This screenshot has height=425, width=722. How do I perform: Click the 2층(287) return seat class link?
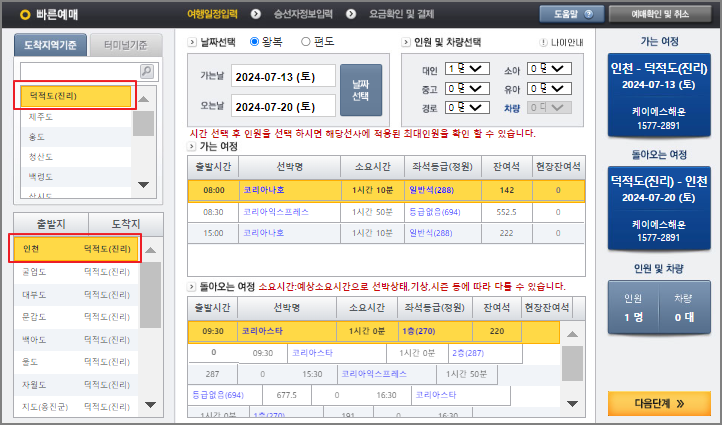[x=468, y=353]
